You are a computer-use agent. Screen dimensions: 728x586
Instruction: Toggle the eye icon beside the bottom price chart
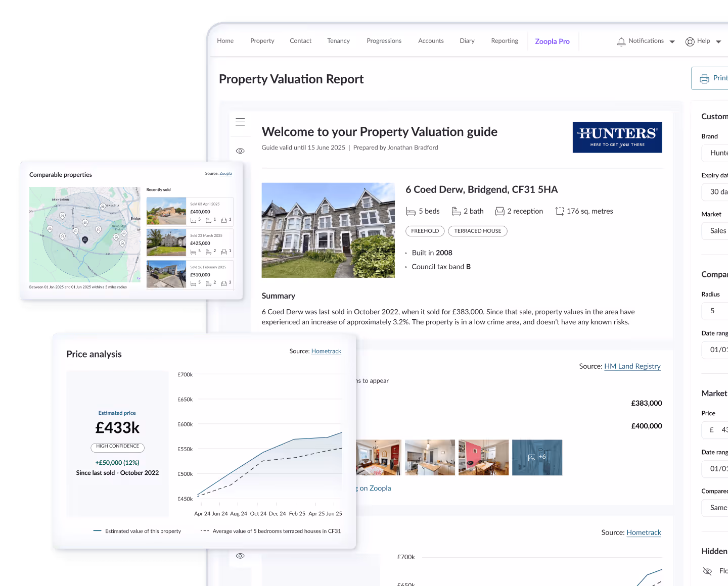pyautogui.click(x=240, y=556)
